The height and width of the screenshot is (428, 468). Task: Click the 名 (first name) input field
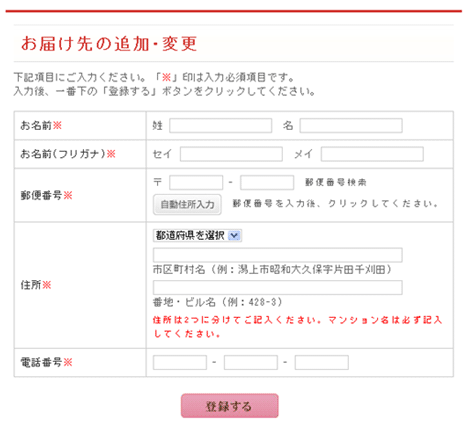coord(351,126)
